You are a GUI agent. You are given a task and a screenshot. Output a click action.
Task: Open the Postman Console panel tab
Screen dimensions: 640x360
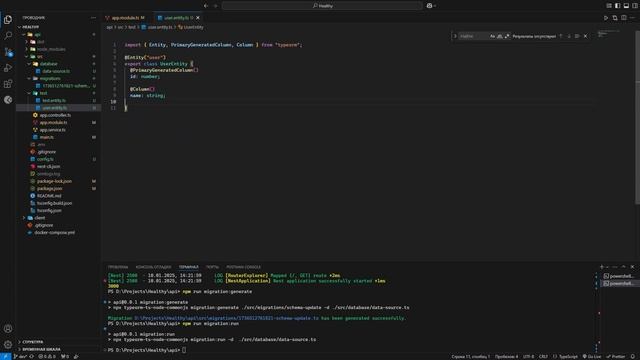click(244, 267)
